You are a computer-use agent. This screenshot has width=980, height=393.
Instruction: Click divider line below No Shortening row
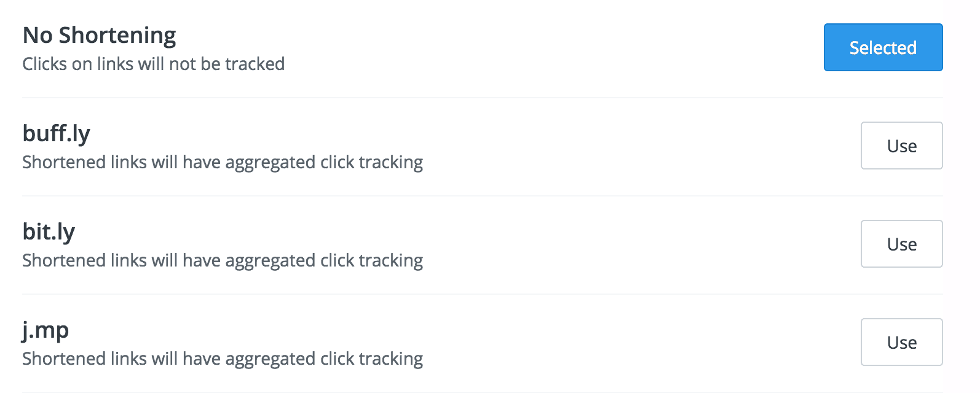(x=483, y=98)
